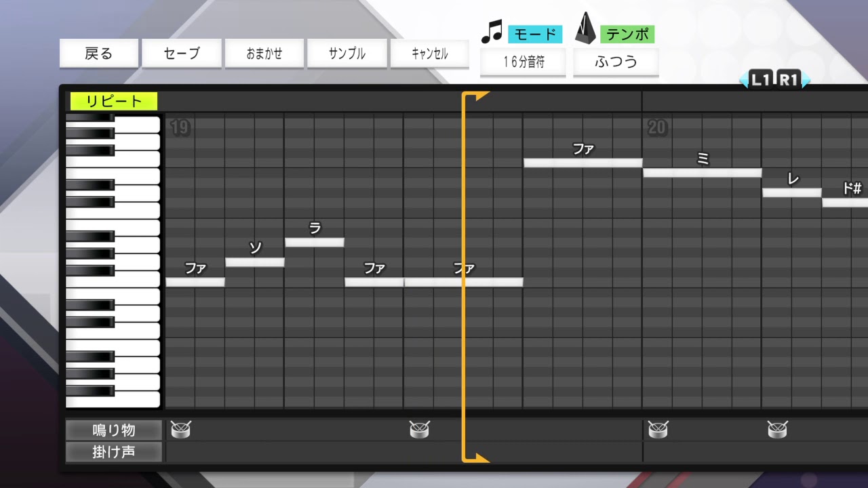
Task: Select the high ファ note before measure 20
Action: point(583,163)
